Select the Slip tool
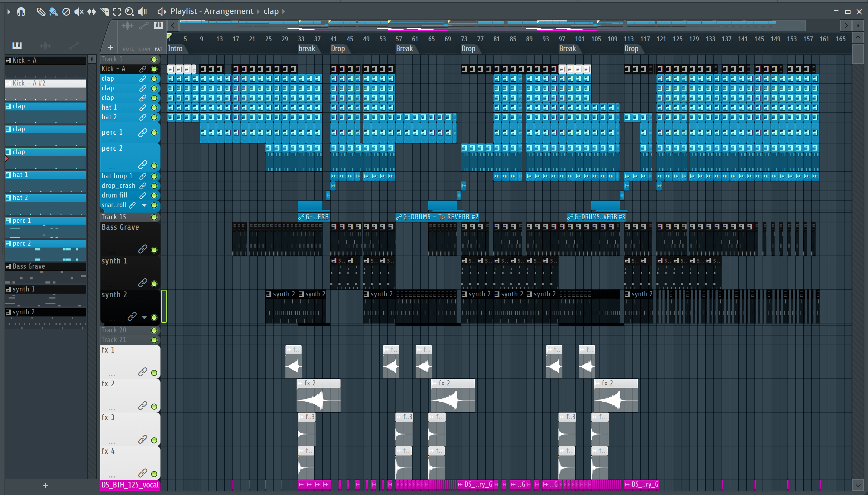Viewport: 868px width, 495px height. [92, 11]
